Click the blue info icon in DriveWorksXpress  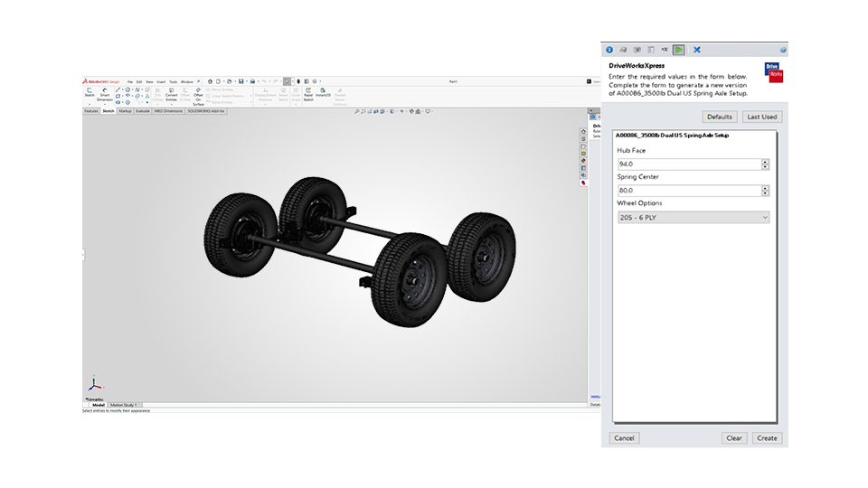point(609,50)
